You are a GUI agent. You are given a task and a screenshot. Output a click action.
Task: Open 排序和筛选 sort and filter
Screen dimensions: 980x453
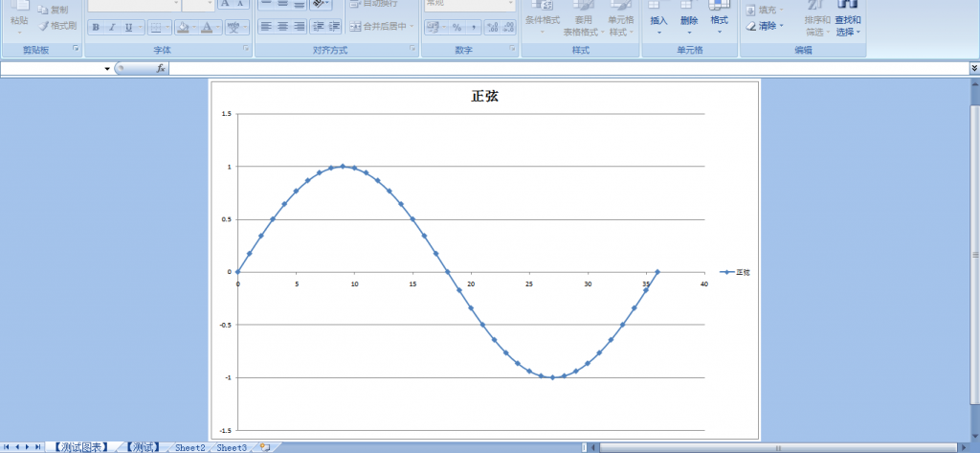click(x=817, y=17)
